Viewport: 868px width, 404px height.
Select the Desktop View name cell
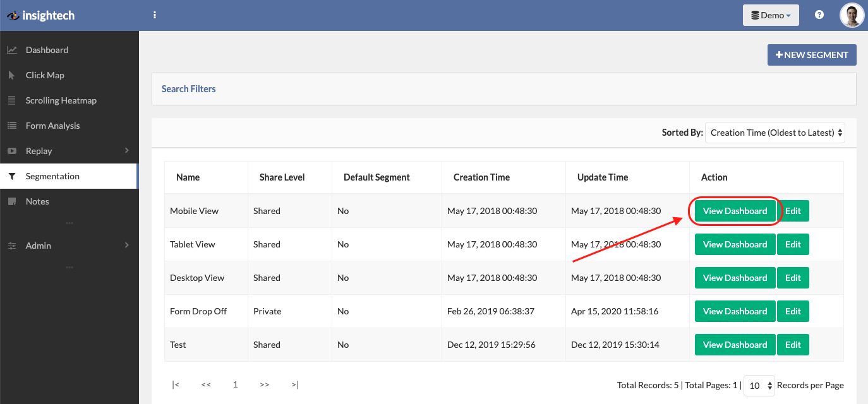[206, 278]
